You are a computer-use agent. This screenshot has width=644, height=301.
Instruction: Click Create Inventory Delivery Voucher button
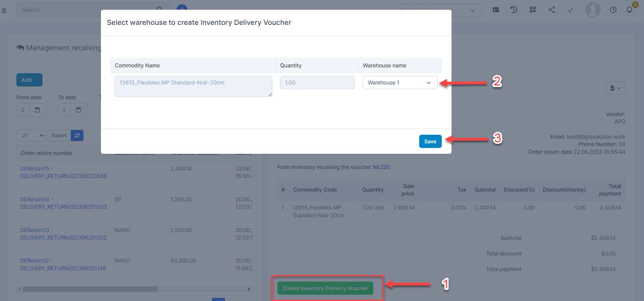[x=325, y=289]
